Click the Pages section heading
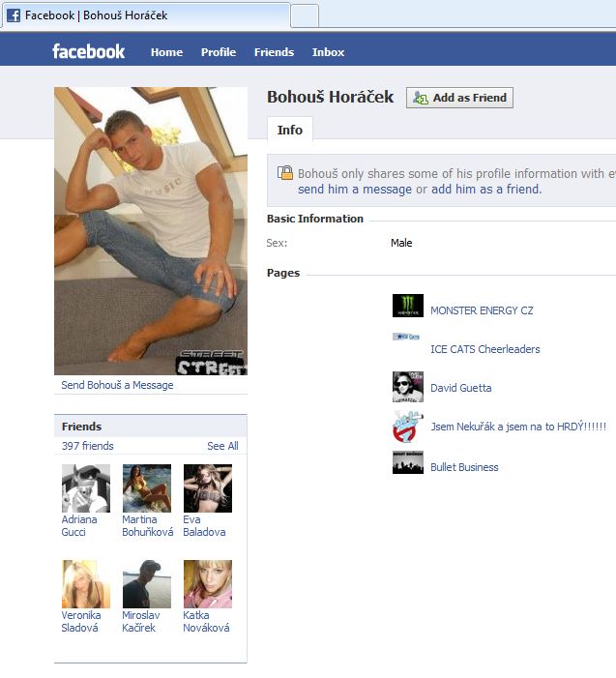616x678 pixels. (283, 273)
